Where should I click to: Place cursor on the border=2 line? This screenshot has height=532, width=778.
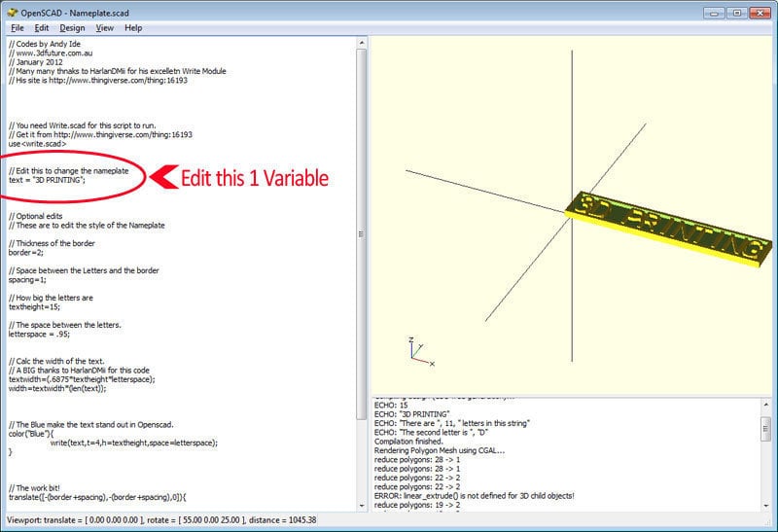click(28, 251)
